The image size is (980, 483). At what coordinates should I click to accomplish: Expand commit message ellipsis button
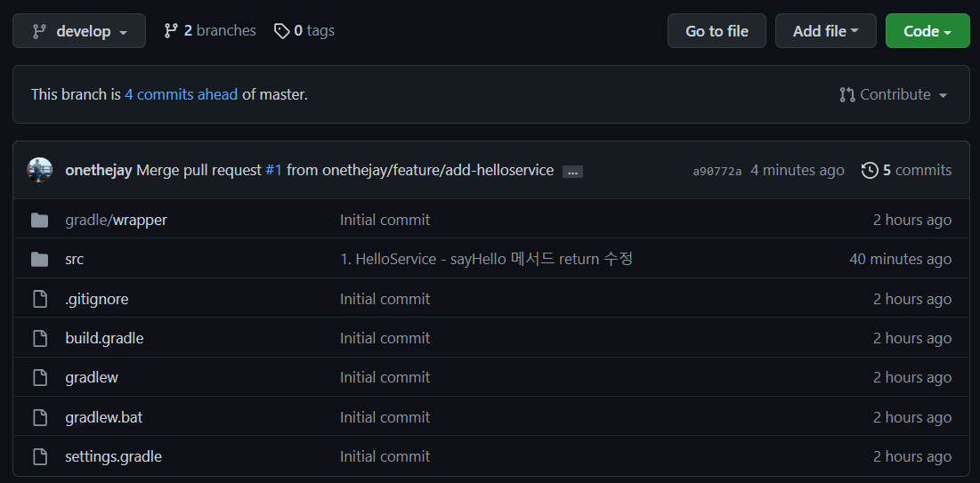(x=572, y=171)
